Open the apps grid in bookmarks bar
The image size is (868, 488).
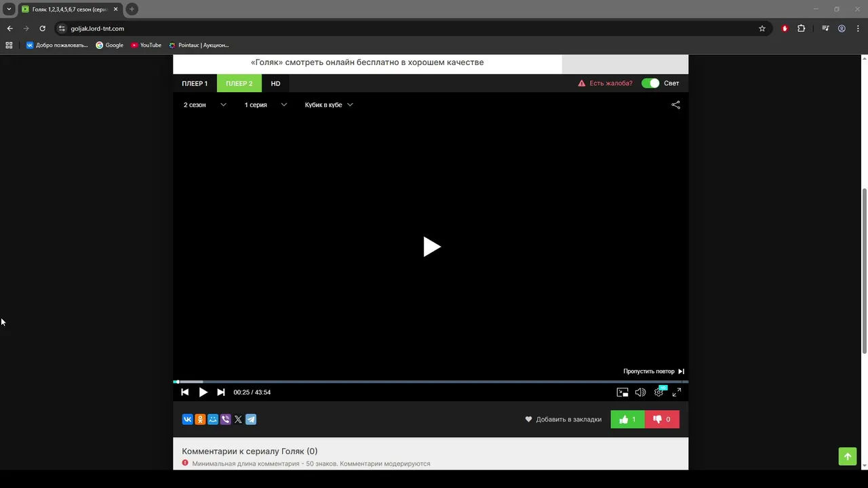pos(9,45)
